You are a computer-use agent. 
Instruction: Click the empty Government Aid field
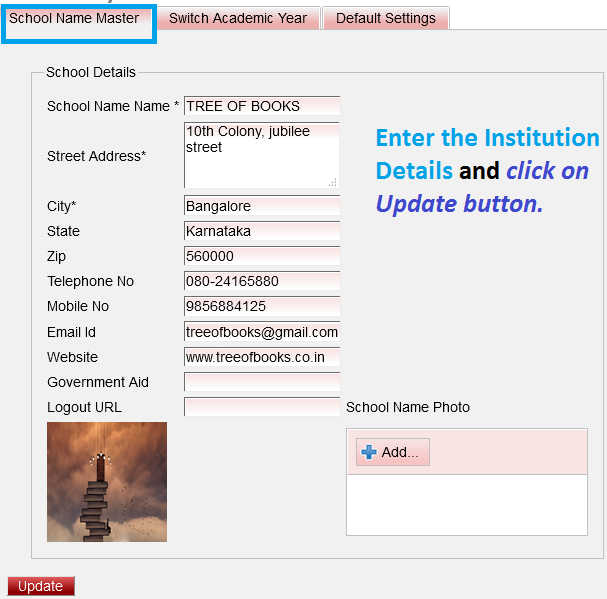(x=262, y=382)
